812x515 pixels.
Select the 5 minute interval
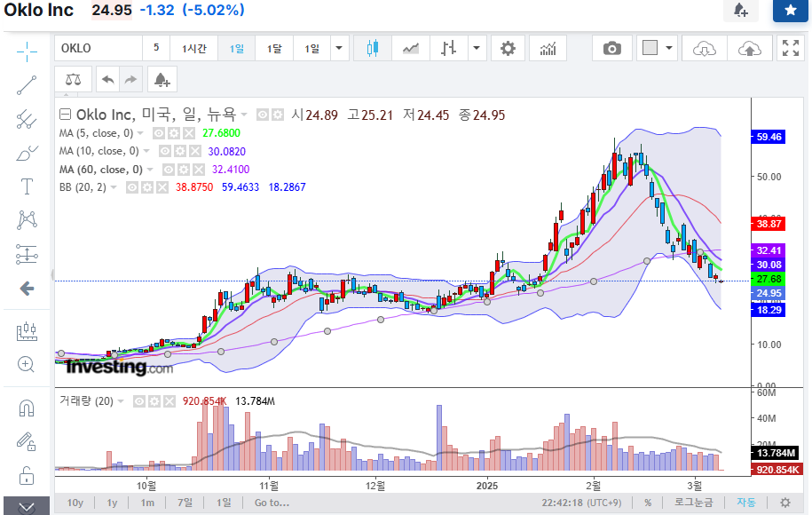[156, 48]
